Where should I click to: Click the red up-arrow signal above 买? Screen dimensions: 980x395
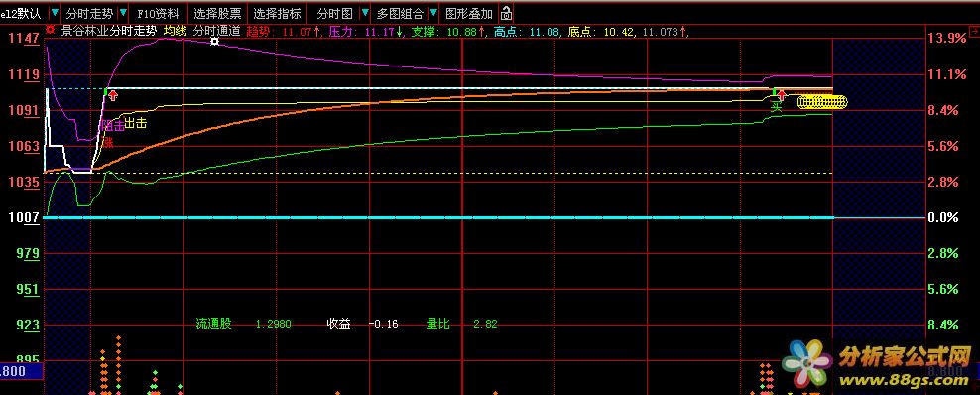point(781,96)
